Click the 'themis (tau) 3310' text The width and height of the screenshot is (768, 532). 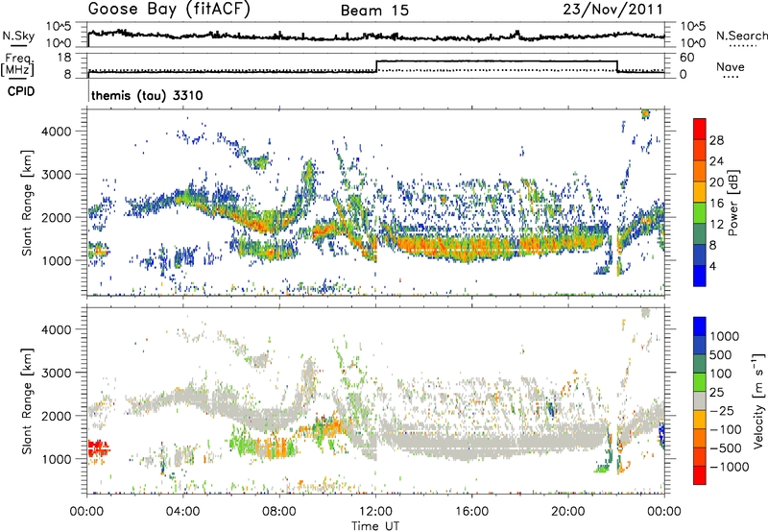click(x=147, y=95)
